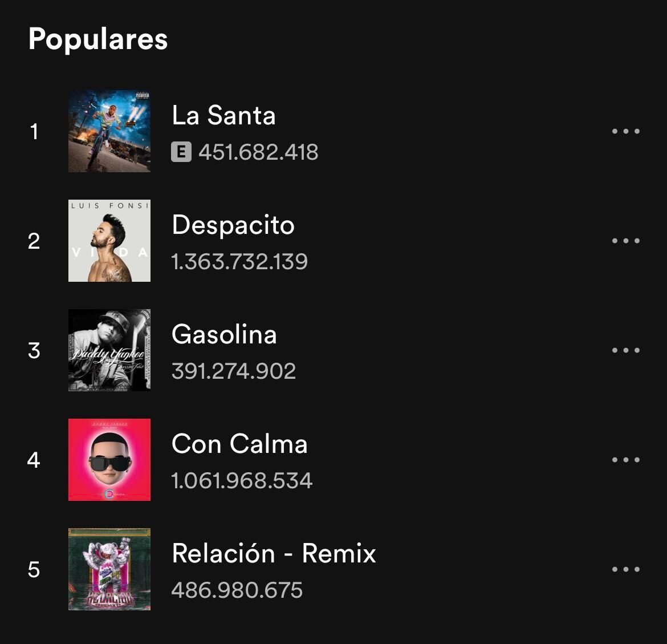Click the Gasolina black-and-white album cover

(x=109, y=350)
